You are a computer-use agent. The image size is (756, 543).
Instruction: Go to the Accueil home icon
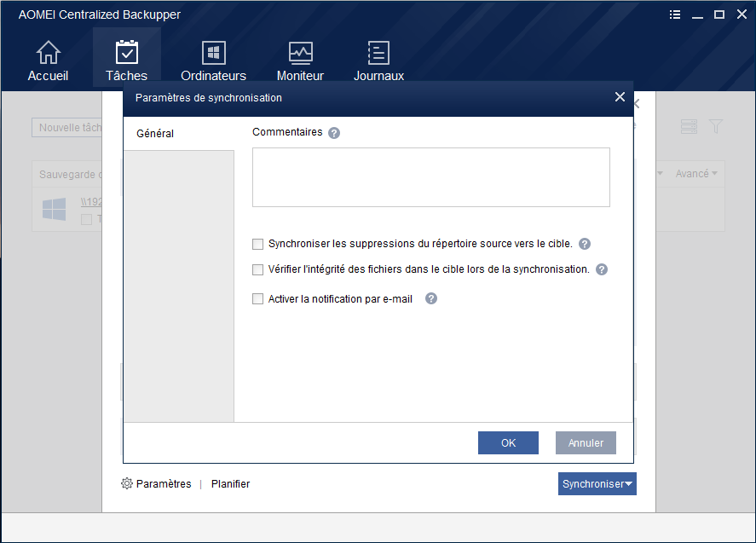[48, 61]
